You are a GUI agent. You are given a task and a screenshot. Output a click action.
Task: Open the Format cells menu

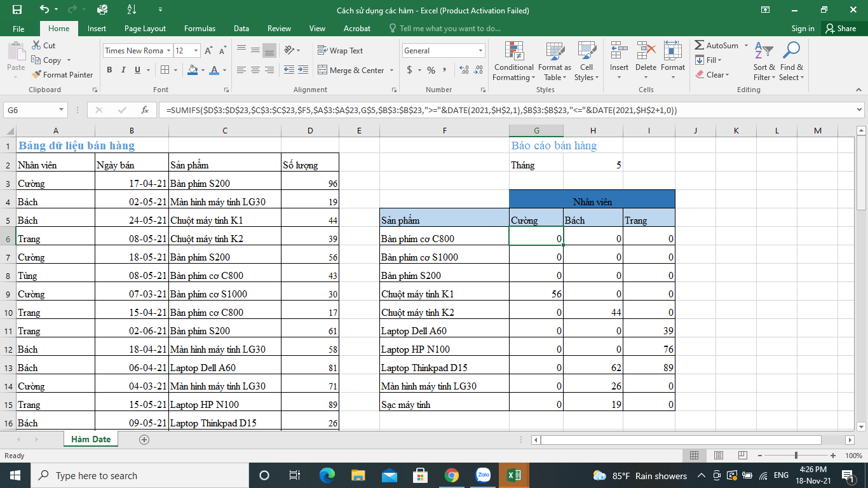point(673,62)
